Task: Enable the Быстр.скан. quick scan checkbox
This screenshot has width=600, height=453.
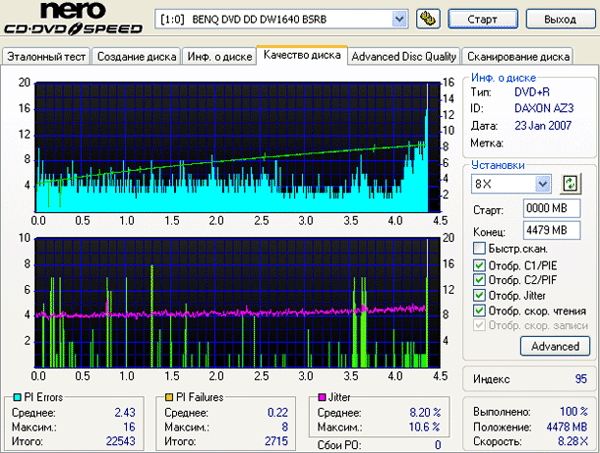Action: pos(480,248)
